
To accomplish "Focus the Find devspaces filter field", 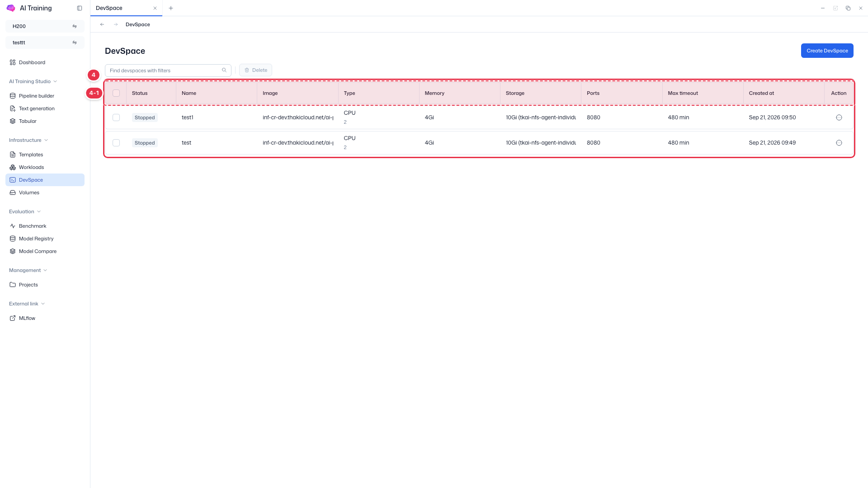I will coord(168,70).
